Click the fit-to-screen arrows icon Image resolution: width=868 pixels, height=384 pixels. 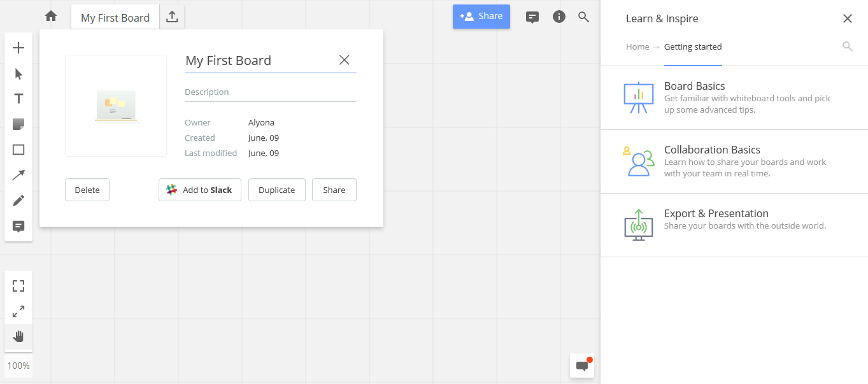[18, 311]
